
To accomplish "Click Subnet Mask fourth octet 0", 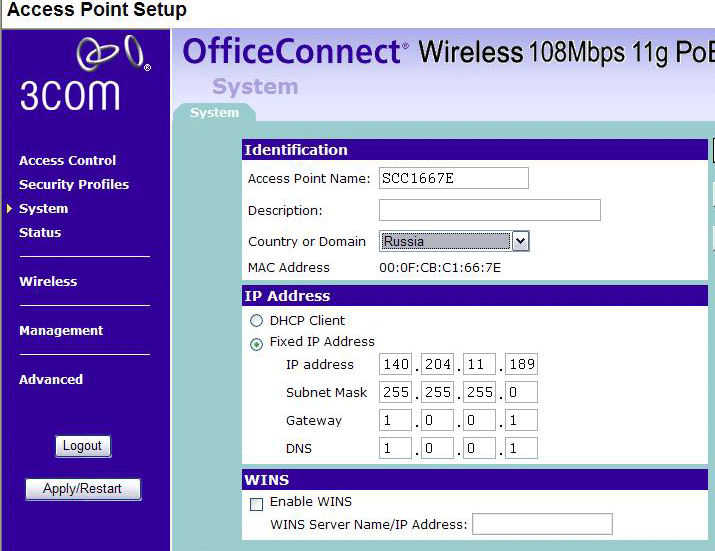I will click(521, 392).
